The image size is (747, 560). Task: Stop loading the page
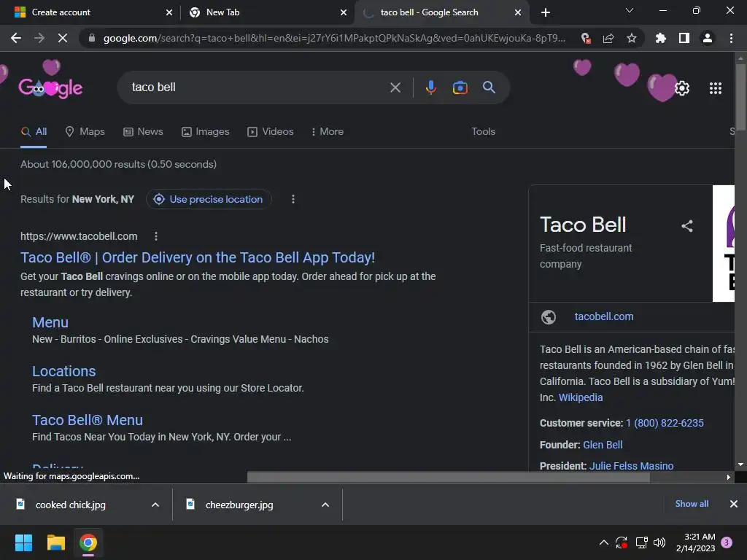[63, 38]
